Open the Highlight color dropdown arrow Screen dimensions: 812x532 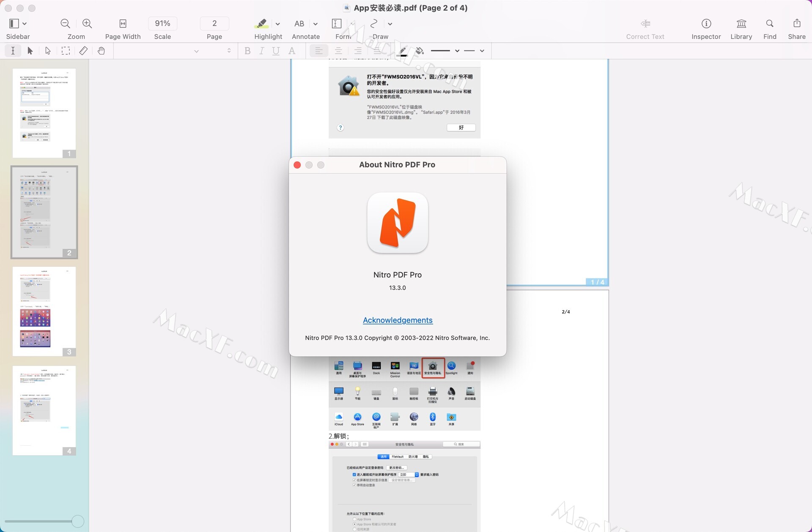point(278,24)
